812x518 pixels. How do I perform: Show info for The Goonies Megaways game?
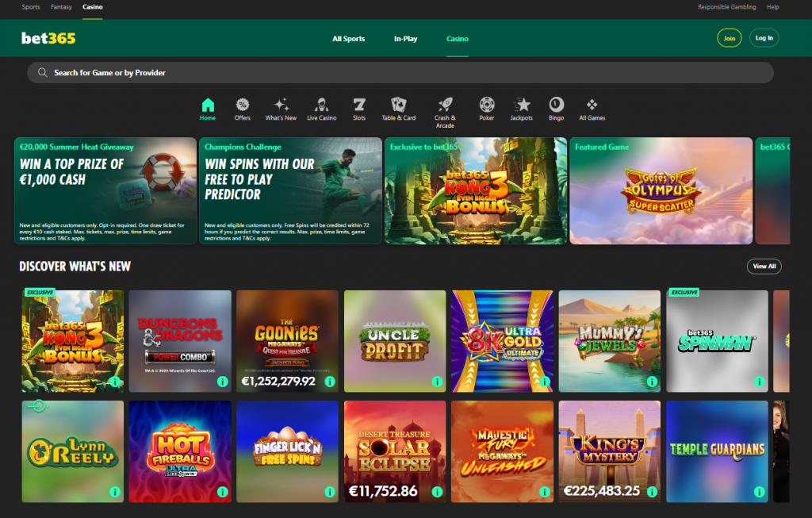point(330,382)
